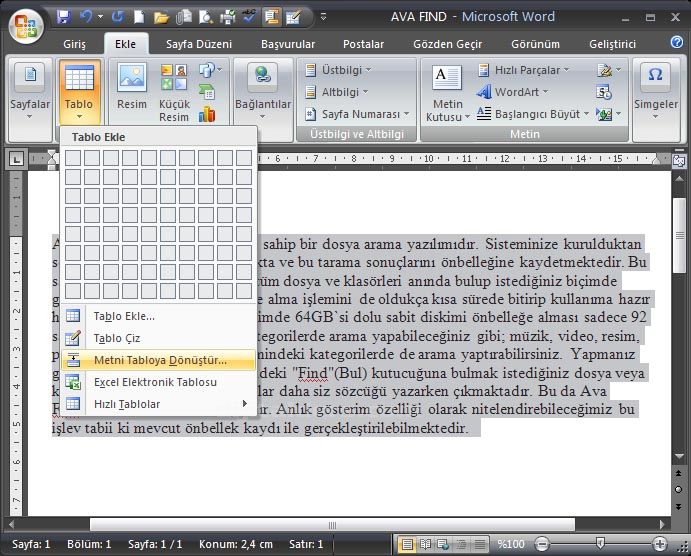691x556 pixels.
Task: Switch to Draft view button
Action: [480, 545]
